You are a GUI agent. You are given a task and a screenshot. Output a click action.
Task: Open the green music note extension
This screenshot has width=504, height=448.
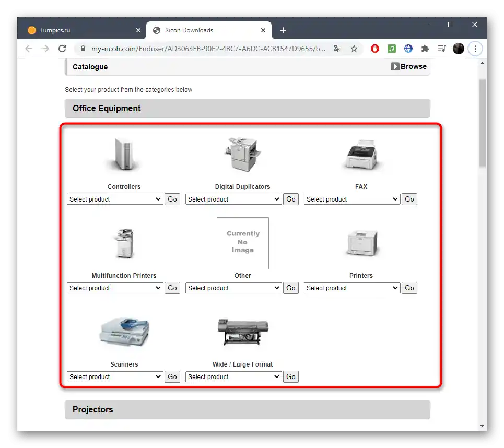392,49
